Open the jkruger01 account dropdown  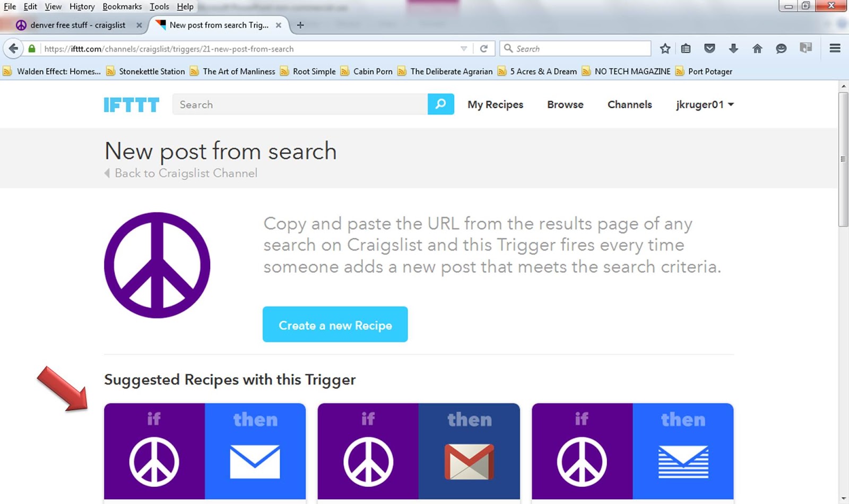pyautogui.click(x=705, y=105)
